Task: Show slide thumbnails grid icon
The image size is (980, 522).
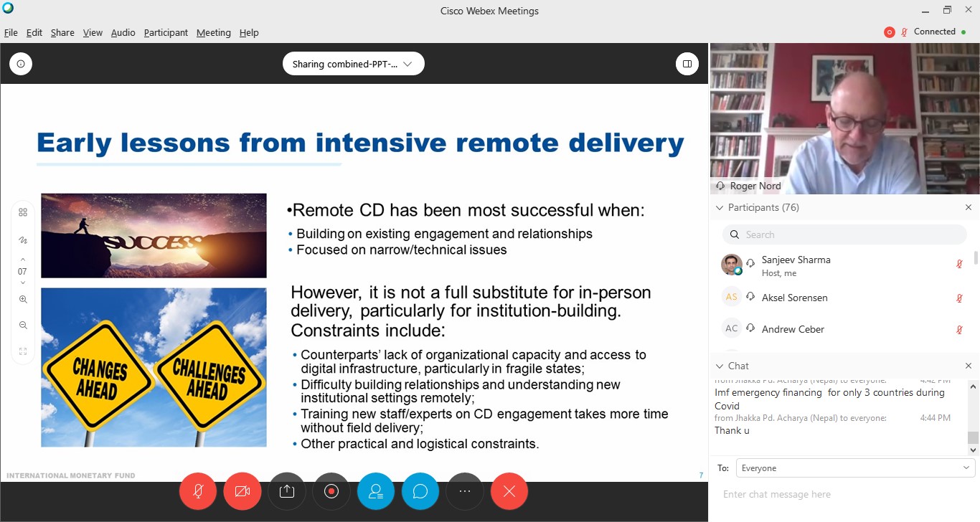Action: tap(23, 212)
